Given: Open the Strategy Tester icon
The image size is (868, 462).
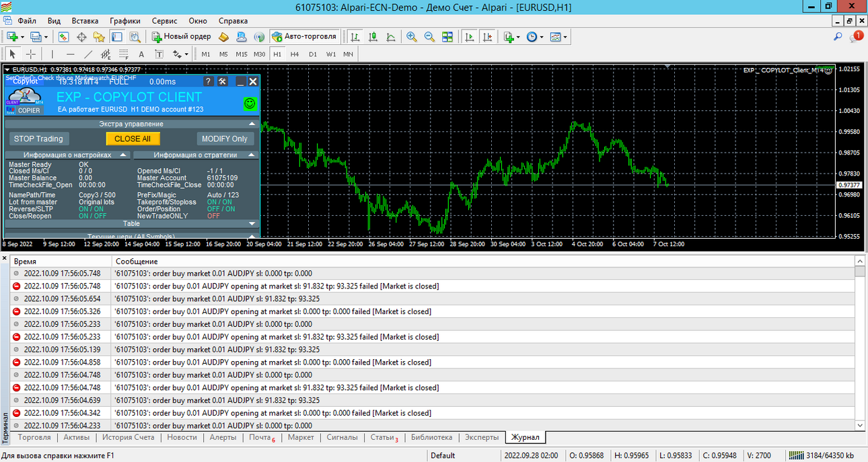Looking at the screenshot, I should click(x=135, y=36).
